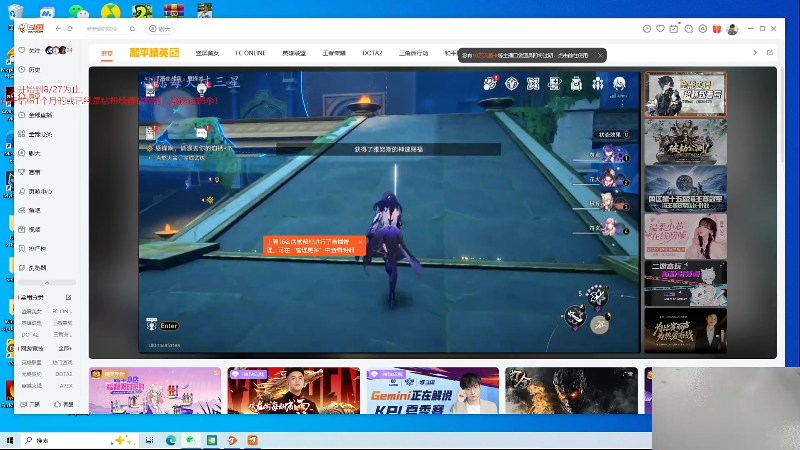Edit category tabs with the pencil icon

tap(770, 53)
